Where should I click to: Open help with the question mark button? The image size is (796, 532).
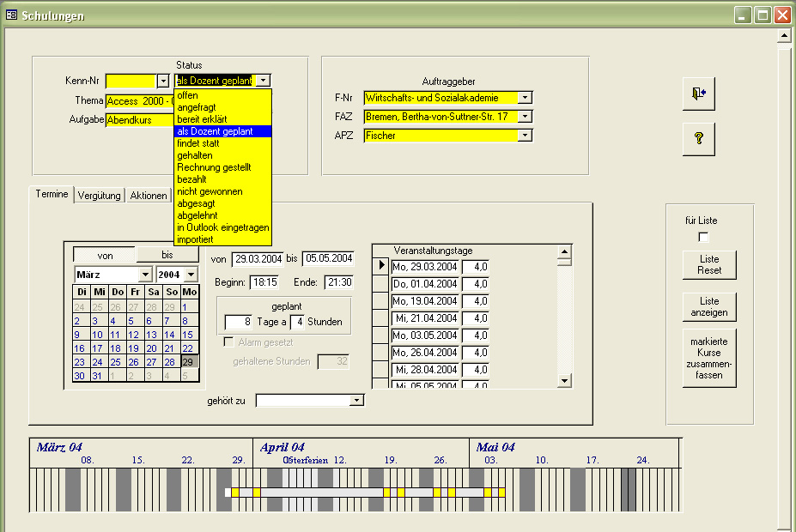pos(698,138)
